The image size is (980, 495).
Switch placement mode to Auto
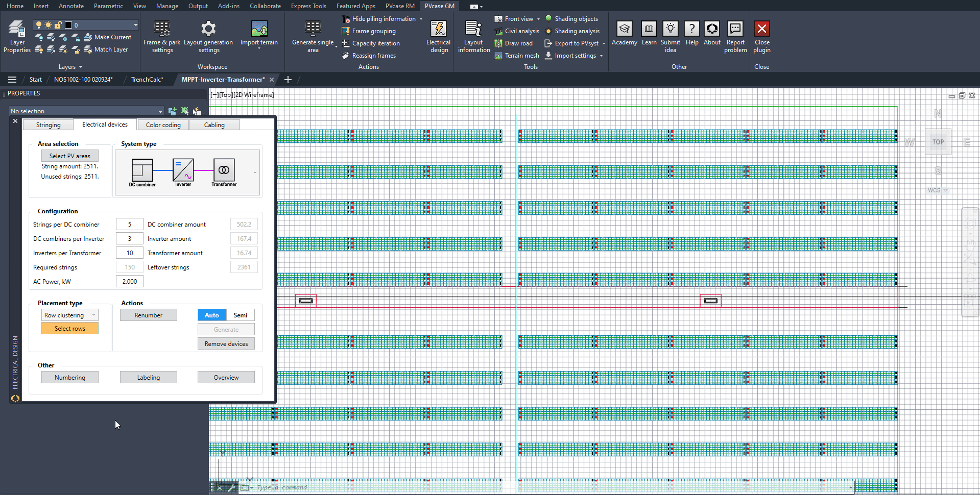tap(211, 315)
